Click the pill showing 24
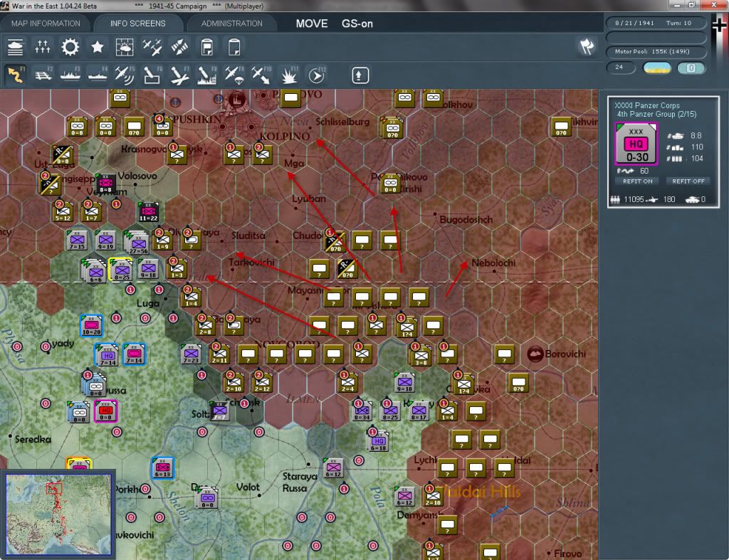This screenshot has width=729, height=560. 621,68
